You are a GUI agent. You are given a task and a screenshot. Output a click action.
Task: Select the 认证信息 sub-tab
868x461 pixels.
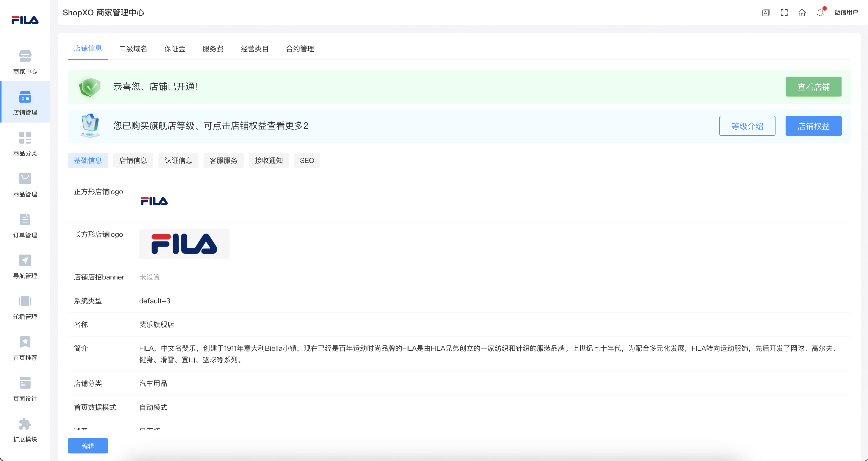point(178,160)
